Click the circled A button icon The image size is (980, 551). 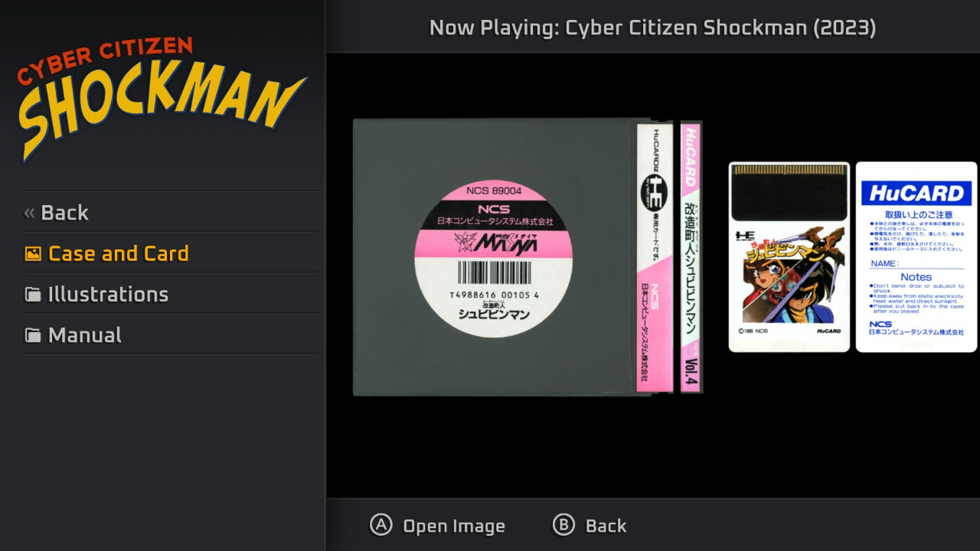click(x=381, y=525)
